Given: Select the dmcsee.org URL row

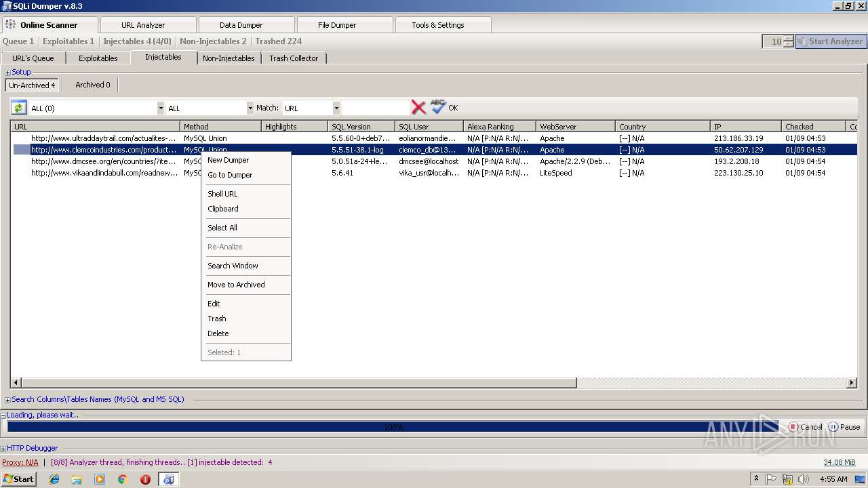Looking at the screenshot, I should (x=434, y=161).
